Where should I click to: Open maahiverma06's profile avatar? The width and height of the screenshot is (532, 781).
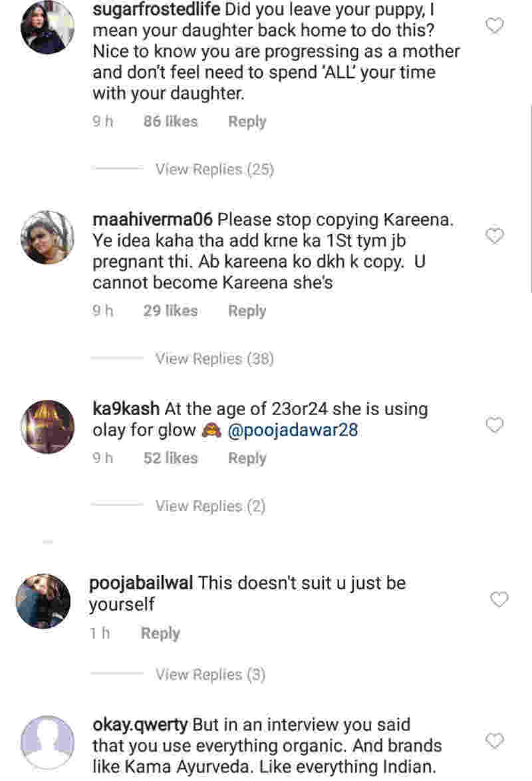coord(47,237)
